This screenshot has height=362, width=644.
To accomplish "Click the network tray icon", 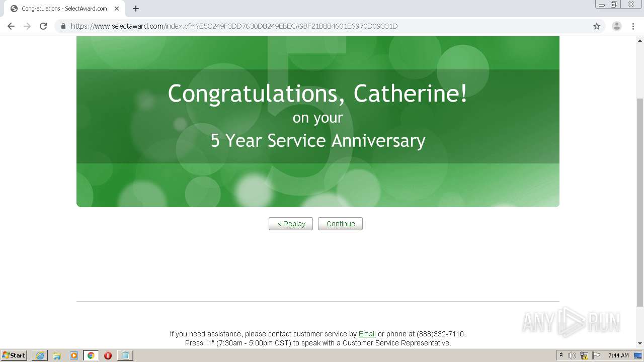I will (584, 355).
